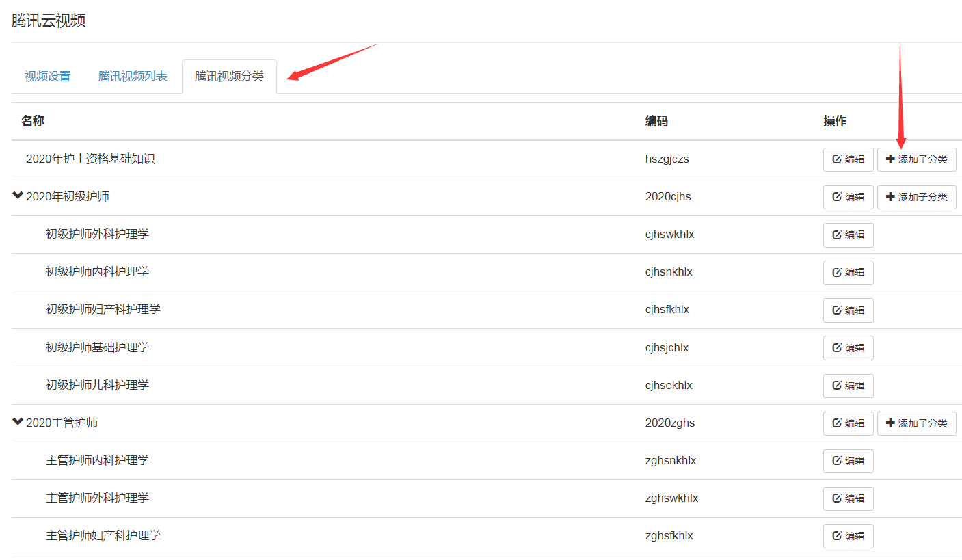Click the 初级护师基础护理学 name
Viewport: 962px width, 560px height.
pyautogui.click(x=97, y=347)
